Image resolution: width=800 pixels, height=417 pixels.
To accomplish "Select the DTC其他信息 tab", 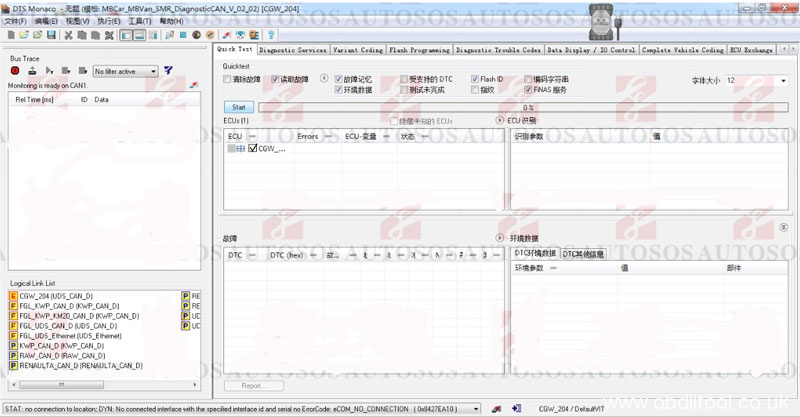I will (583, 254).
